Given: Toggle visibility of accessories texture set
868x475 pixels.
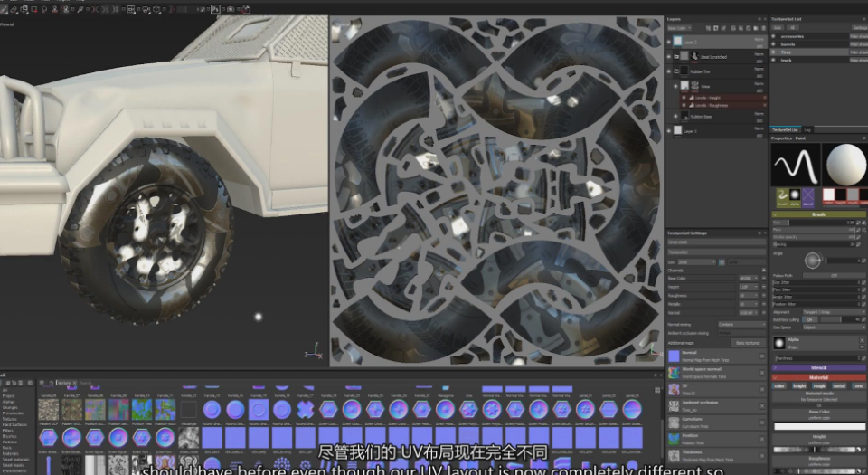Looking at the screenshot, I should (773, 36).
